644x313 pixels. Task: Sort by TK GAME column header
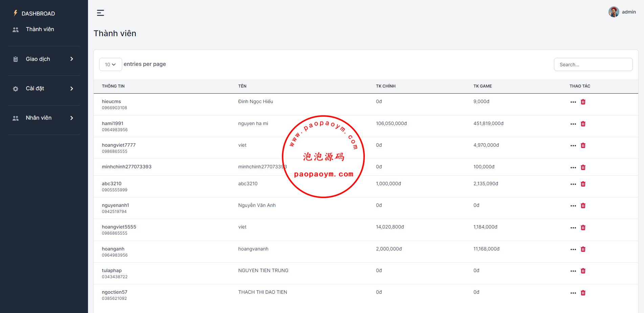coord(482,86)
